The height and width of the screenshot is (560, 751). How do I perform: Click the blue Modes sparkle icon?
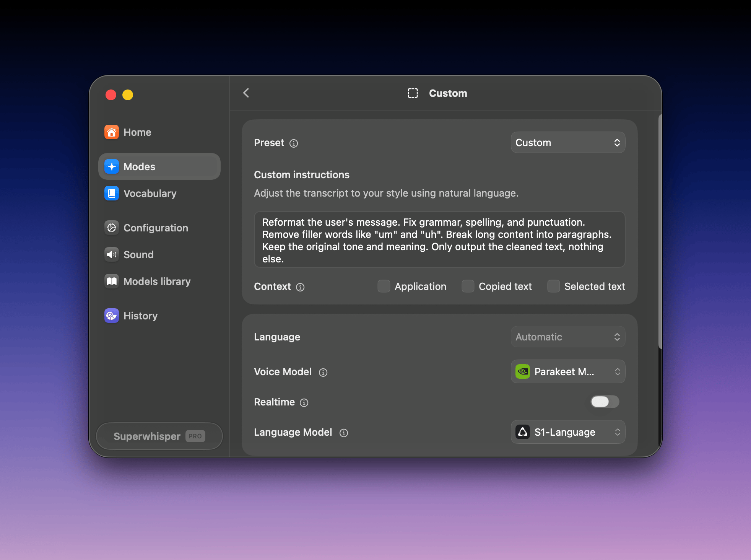112,167
